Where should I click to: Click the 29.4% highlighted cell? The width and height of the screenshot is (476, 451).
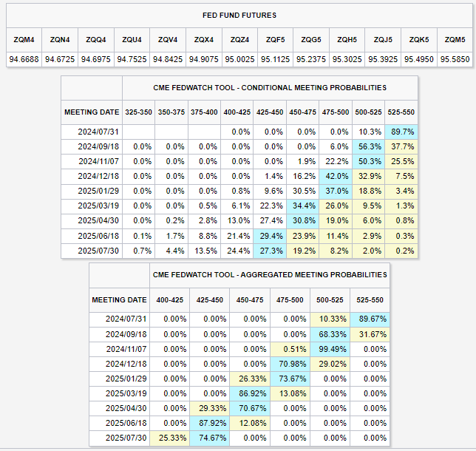tap(270, 236)
